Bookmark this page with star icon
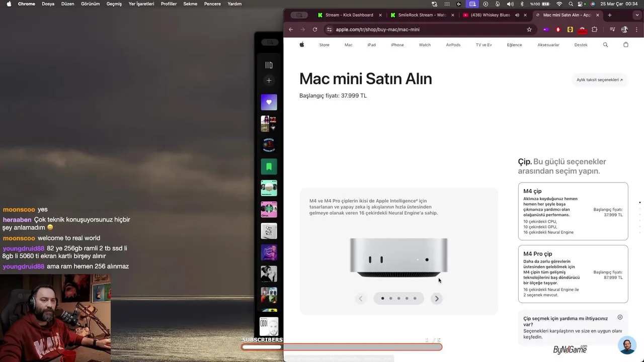The height and width of the screenshot is (362, 644). pos(529,30)
